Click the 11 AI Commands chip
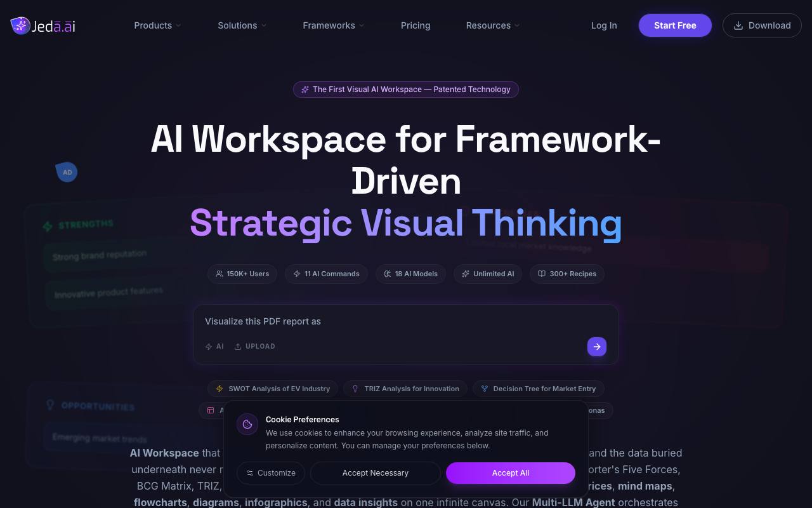 point(326,274)
